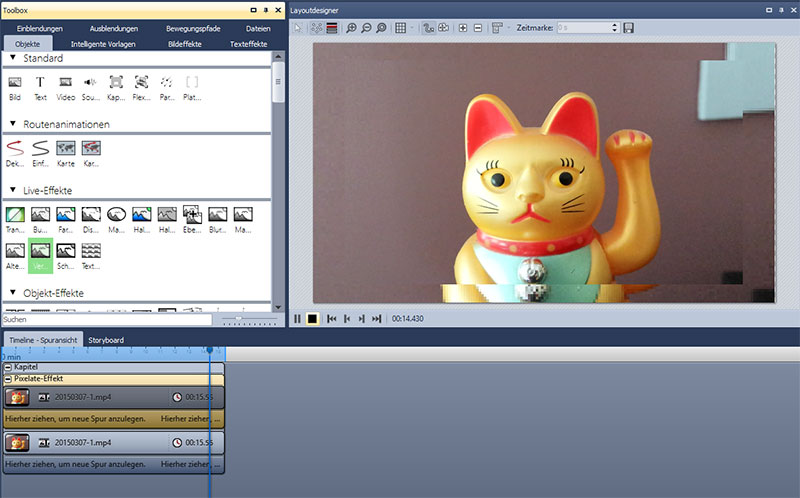Viewport: 800px width, 498px height.
Task: Open the Dateien tab
Action: [258, 29]
